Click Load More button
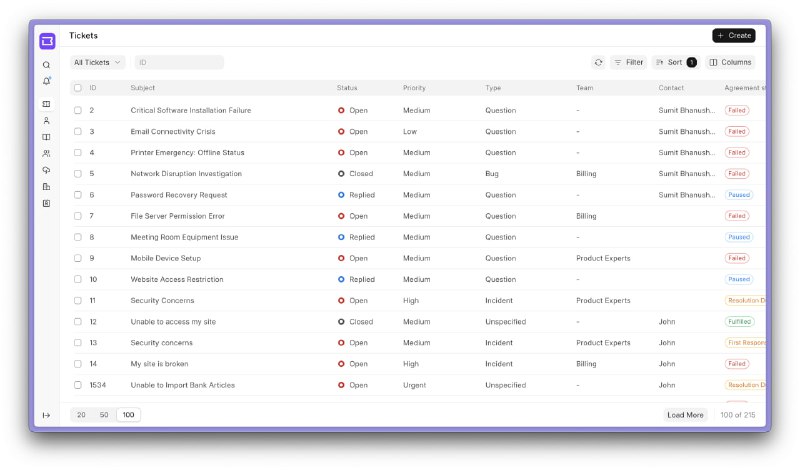Screen dimensions: 800x470 pyautogui.click(x=685, y=415)
